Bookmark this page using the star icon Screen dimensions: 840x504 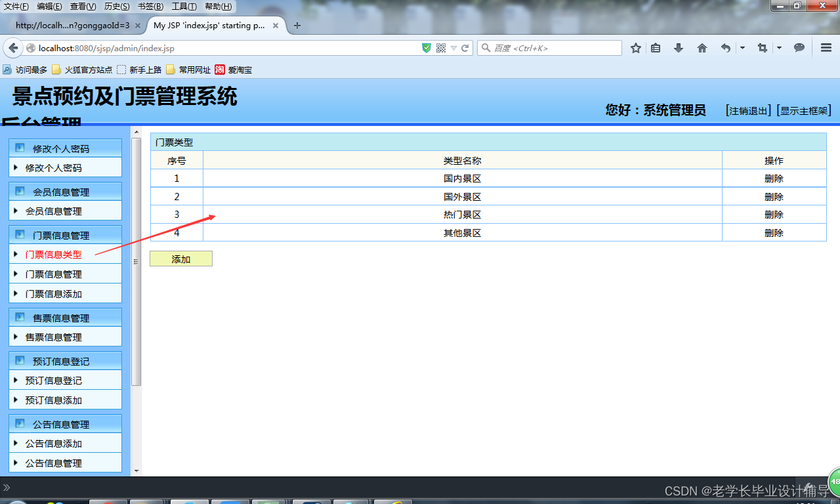tap(635, 47)
